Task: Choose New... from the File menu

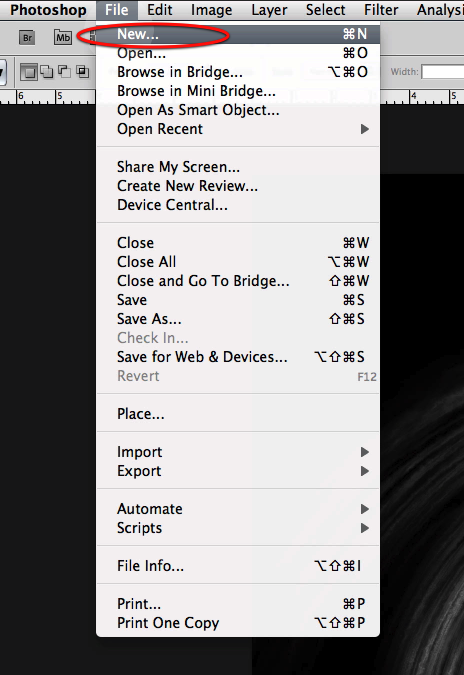Action: (x=238, y=34)
